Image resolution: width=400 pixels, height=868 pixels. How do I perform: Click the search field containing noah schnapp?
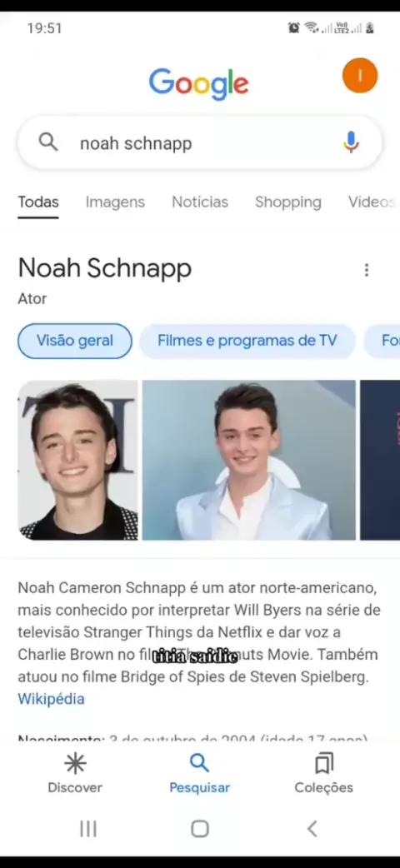tap(200, 142)
